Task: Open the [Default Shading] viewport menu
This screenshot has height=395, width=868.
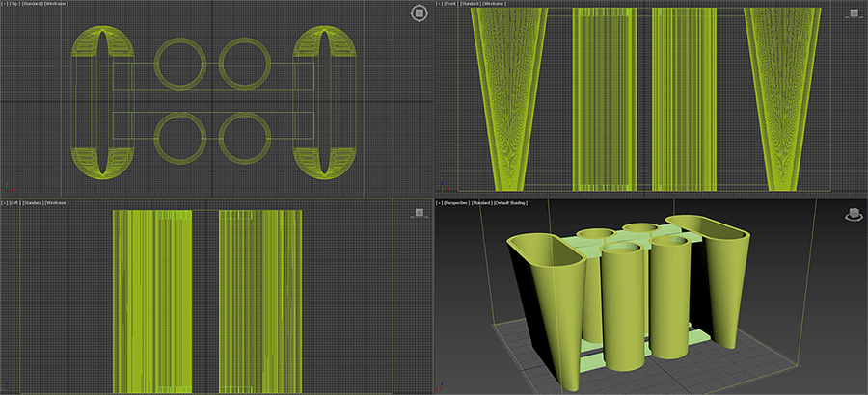Action: tap(510, 203)
